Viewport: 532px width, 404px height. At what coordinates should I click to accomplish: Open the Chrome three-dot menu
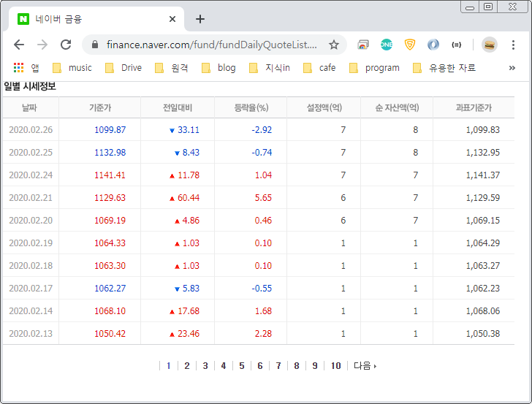[513, 45]
